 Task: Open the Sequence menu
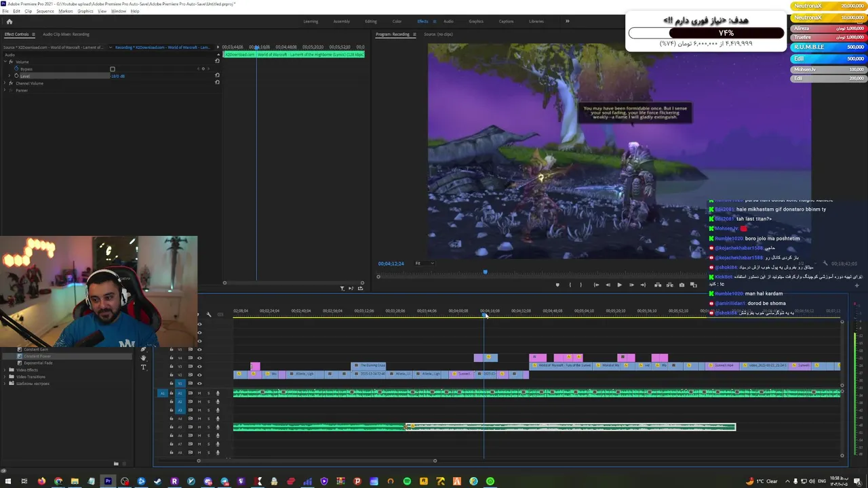(x=45, y=11)
